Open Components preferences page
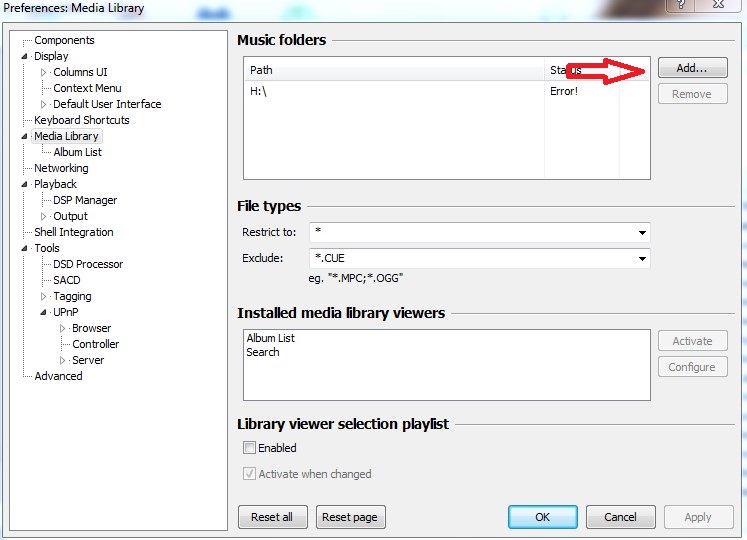The height and width of the screenshot is (540, 747). coord(64,41)
